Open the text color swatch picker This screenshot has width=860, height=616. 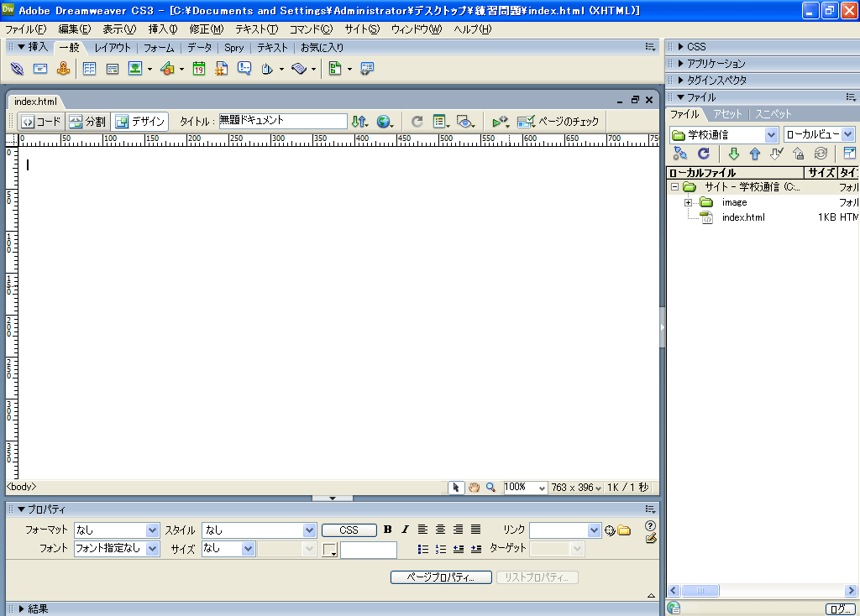(x=330, y=551)
